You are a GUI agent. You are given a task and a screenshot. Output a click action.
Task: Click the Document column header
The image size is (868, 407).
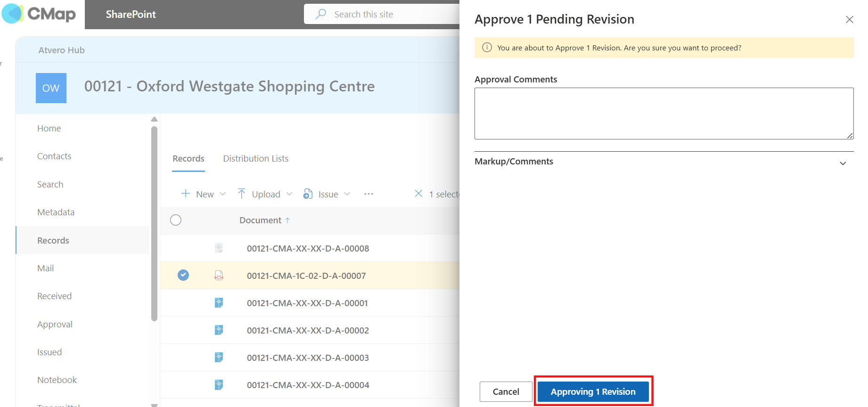[x=260, y=220]
